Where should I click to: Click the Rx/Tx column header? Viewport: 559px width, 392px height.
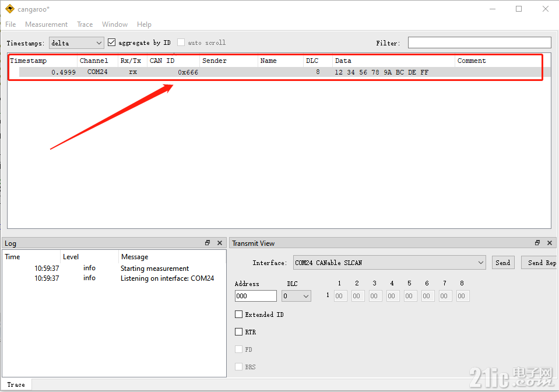(132, 61)
